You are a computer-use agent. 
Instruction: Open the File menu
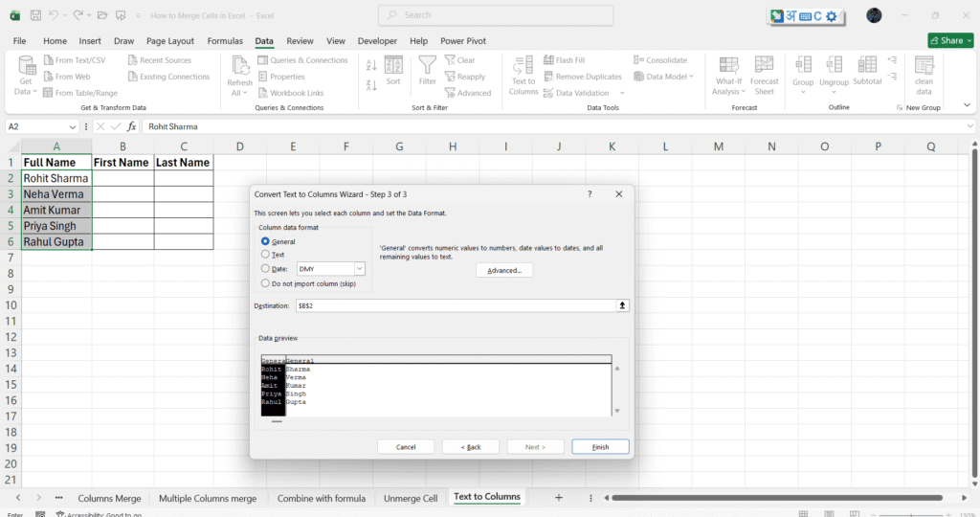tap(19, 40)
